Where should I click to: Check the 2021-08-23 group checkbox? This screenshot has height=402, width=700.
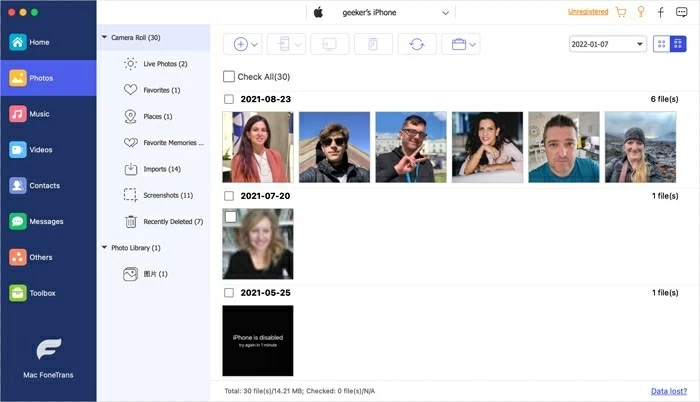[x=229, y=99]
